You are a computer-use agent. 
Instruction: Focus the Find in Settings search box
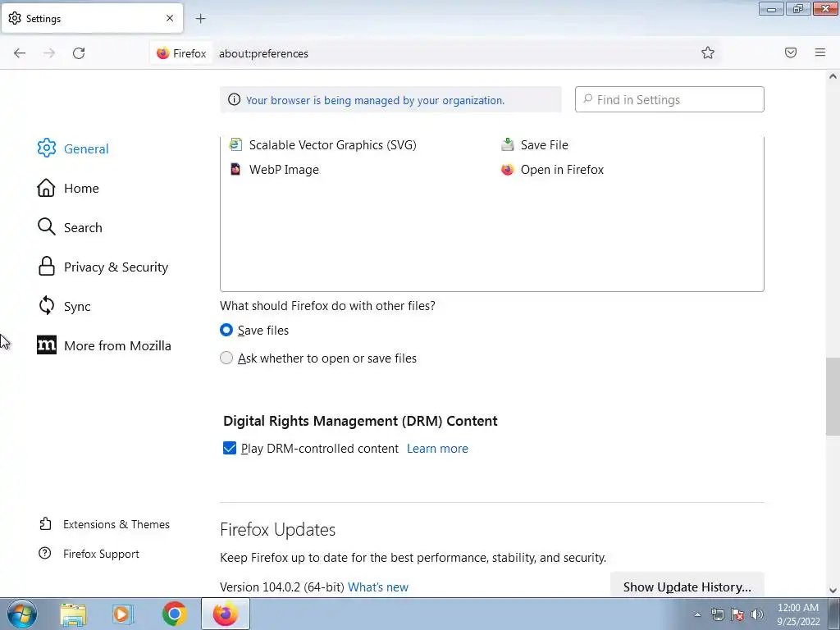669,99
